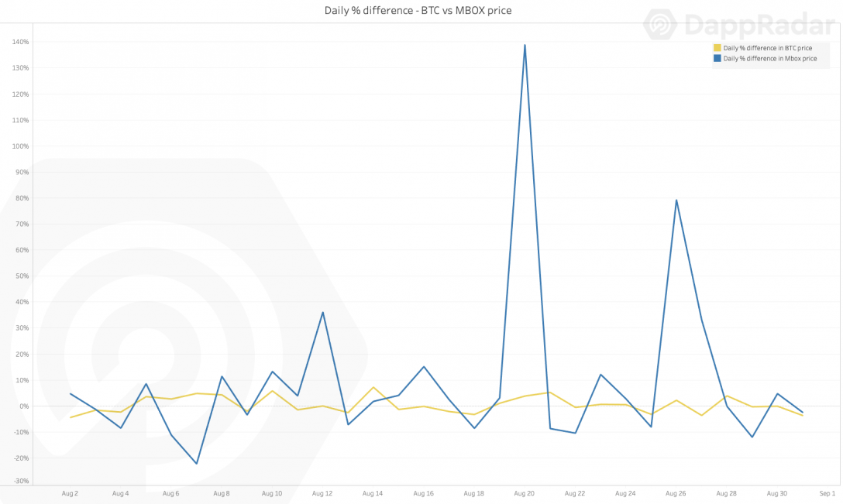The image size is (843, 504).
Task: Click the yellow BTC price legend swatch
Action: [x=717, y=48]
